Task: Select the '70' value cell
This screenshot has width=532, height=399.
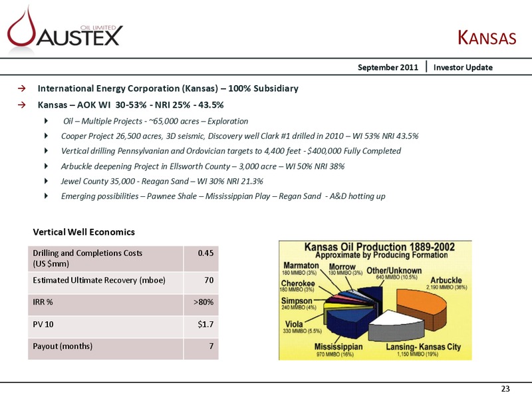Action: [x=201, y=283]
